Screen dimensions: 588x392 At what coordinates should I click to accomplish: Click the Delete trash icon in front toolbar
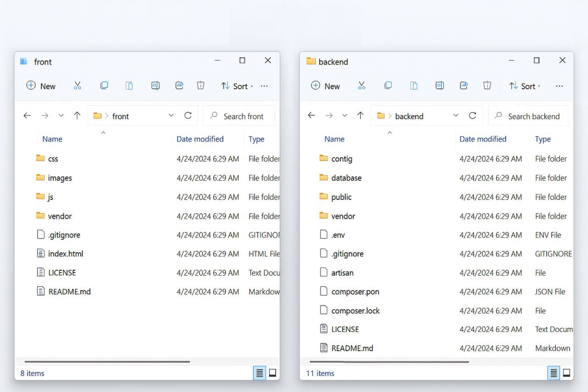(x=200, y=85)
